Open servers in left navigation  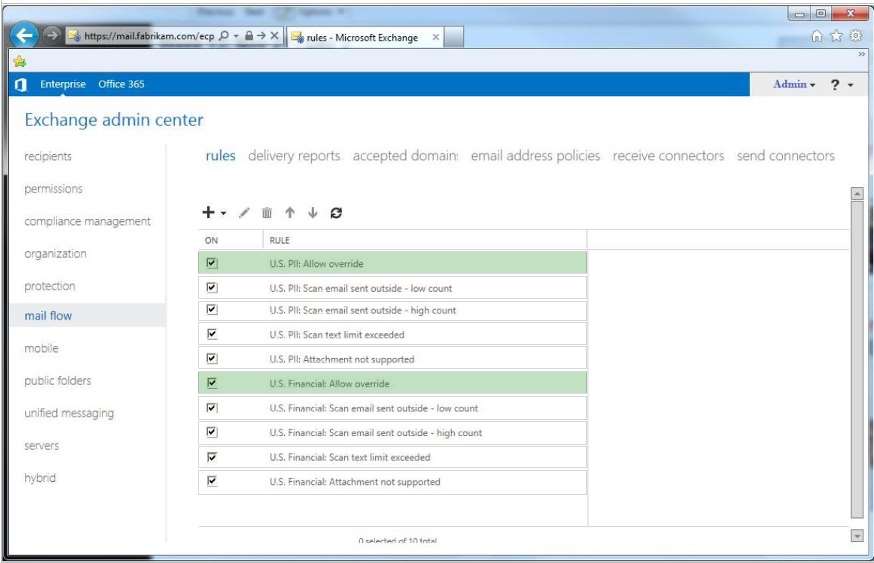tap(41, 446)
